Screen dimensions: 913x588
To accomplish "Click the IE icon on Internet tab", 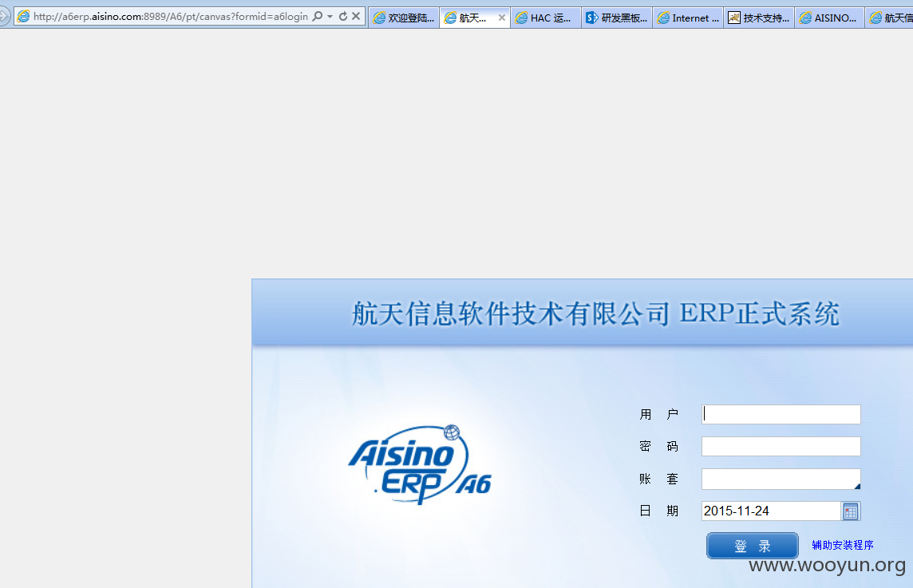I will tap(663, 18).
